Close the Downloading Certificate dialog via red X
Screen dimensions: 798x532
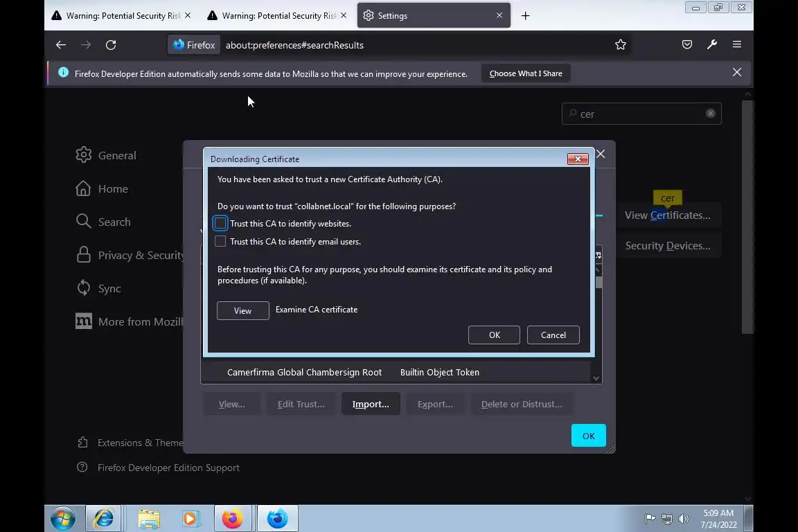pos(578,159)
